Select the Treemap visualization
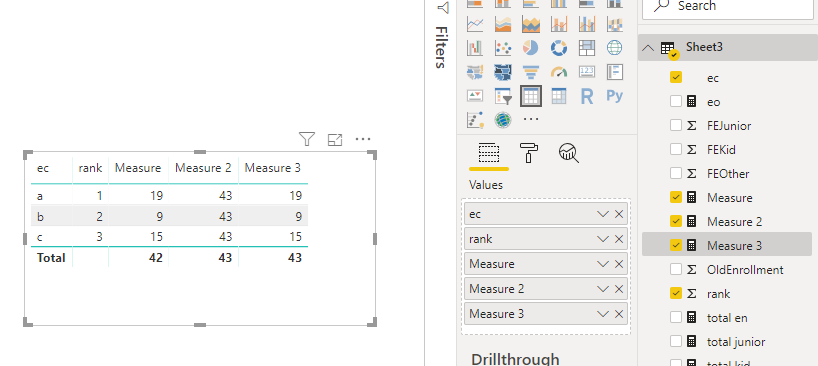 point(587,48)
